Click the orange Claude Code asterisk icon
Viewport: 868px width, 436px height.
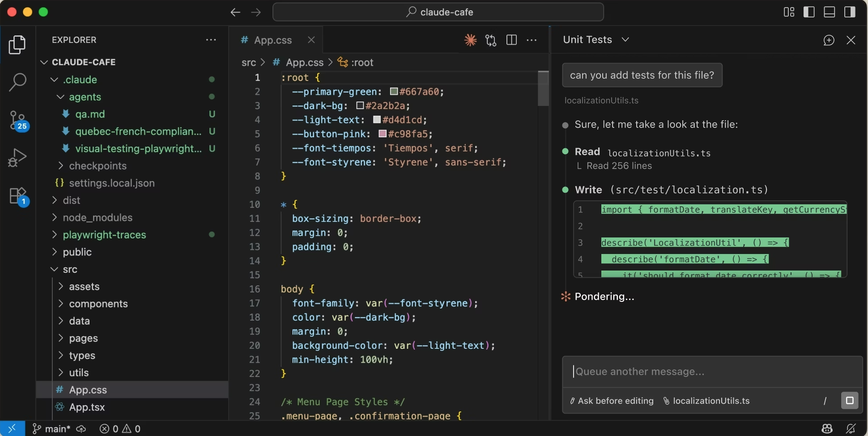(x=469, y=40)
